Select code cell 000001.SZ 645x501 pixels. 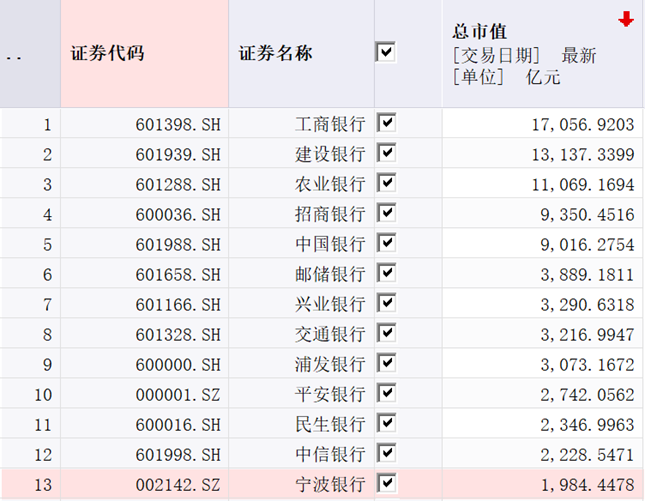[x=144, y=394]
